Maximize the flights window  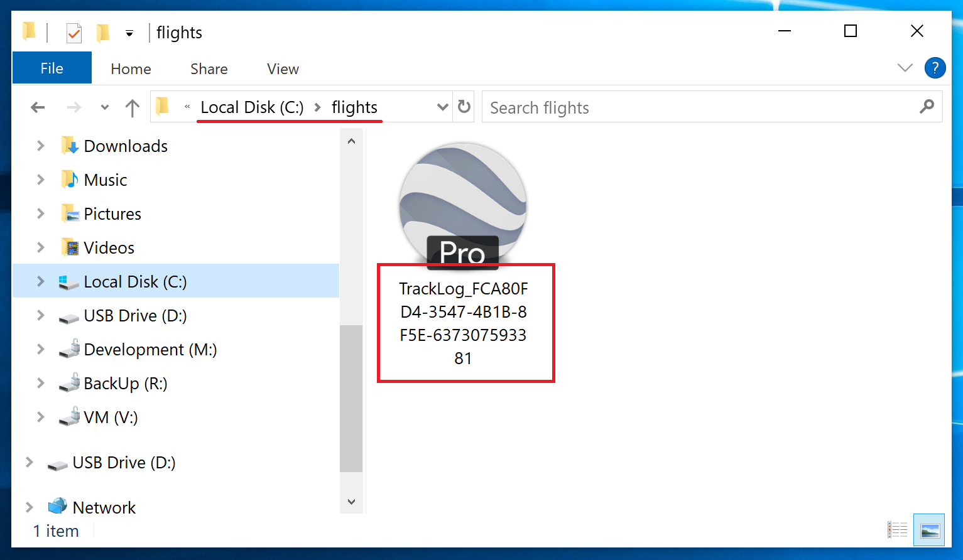[x=851, y=31]
